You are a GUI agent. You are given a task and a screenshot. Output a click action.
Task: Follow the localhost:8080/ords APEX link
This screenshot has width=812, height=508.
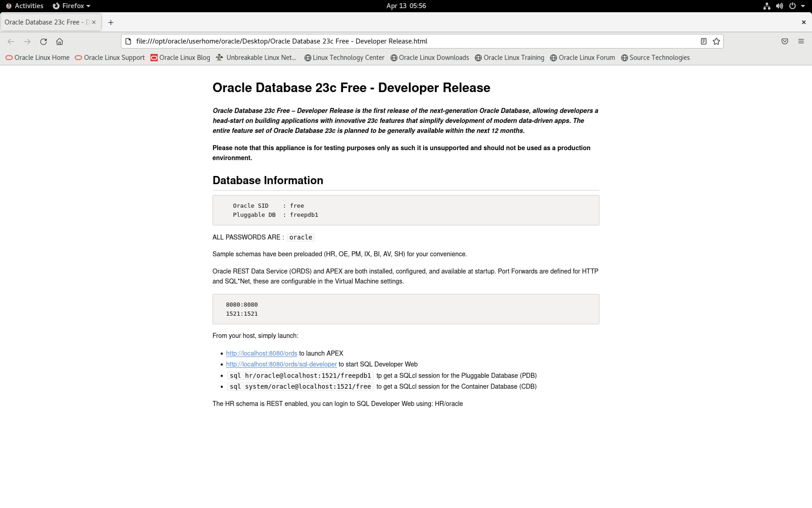(261, 354)
